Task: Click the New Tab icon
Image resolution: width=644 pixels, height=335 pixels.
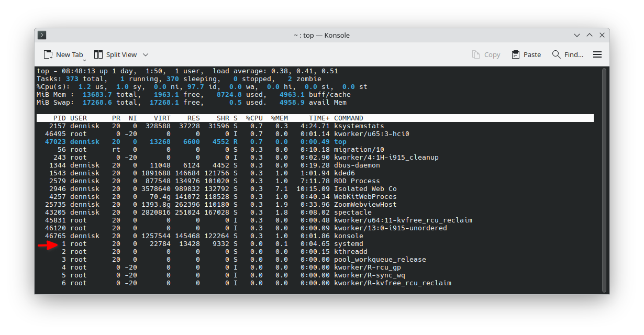Action: [48, 54]
